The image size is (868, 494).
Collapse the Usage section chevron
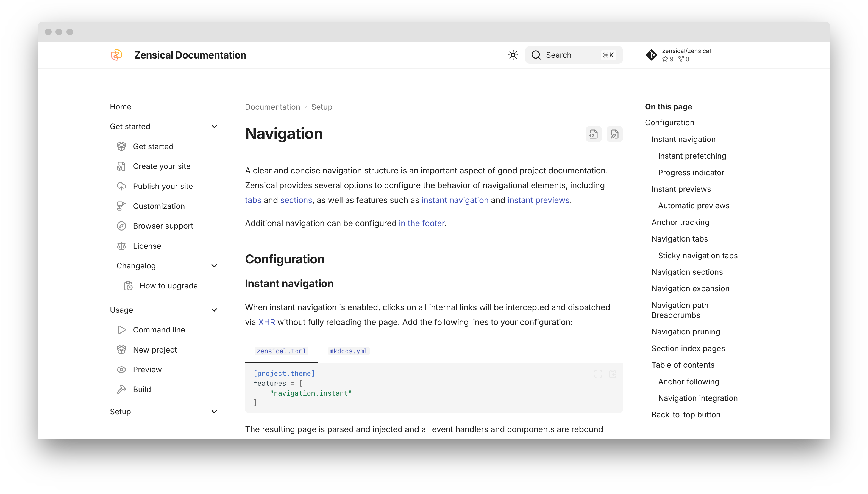(x=214, y=310)
